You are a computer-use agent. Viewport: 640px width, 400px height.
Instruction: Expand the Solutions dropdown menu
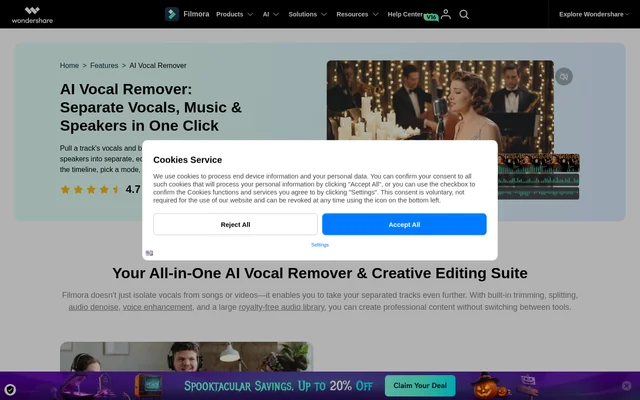pyautogui.click(x=308, y=14)
